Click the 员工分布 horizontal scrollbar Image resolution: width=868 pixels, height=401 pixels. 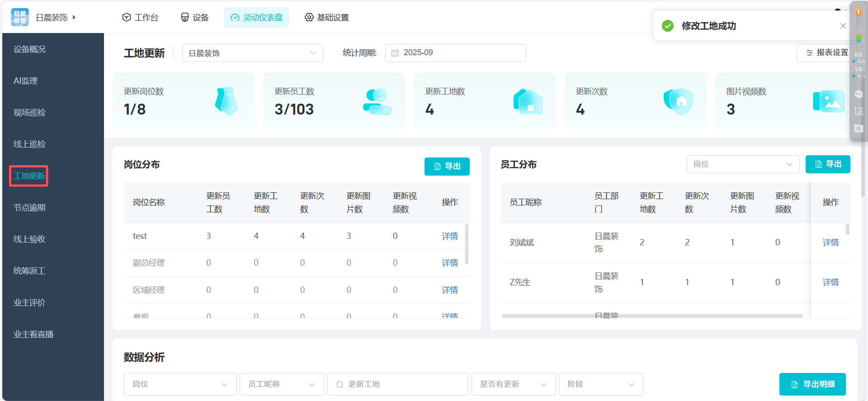(x=652, y=316)
